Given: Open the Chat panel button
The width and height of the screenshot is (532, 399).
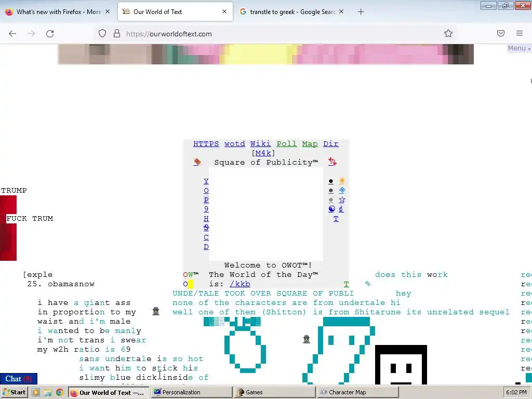Looking at the screenshot, I should click(x=19, y=379).
